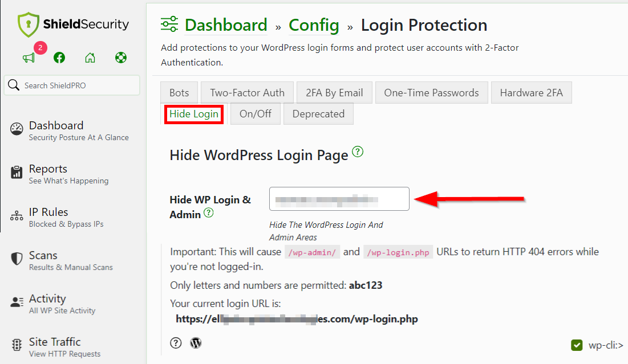Switch to the Deprecated tab

click(x=318, y=114)
